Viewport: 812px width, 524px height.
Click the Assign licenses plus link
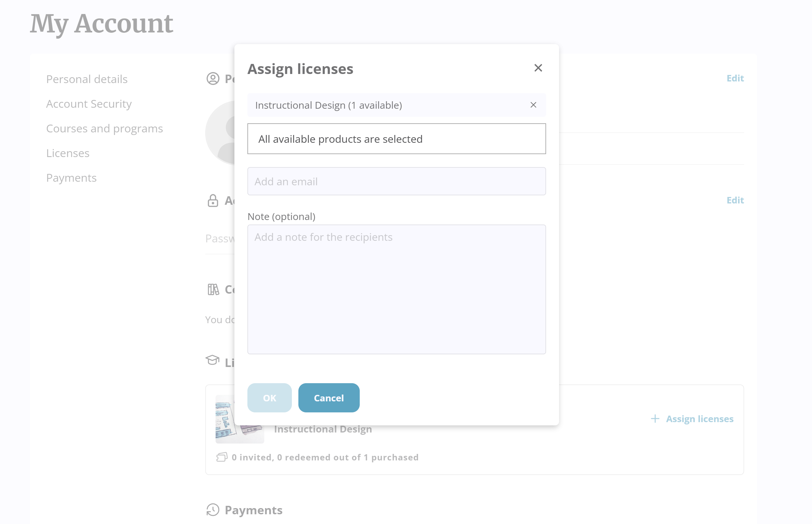[692, 419]
